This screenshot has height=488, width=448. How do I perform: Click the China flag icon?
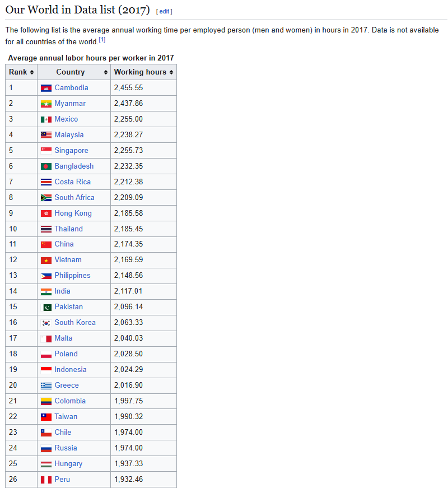pos(46,245)
